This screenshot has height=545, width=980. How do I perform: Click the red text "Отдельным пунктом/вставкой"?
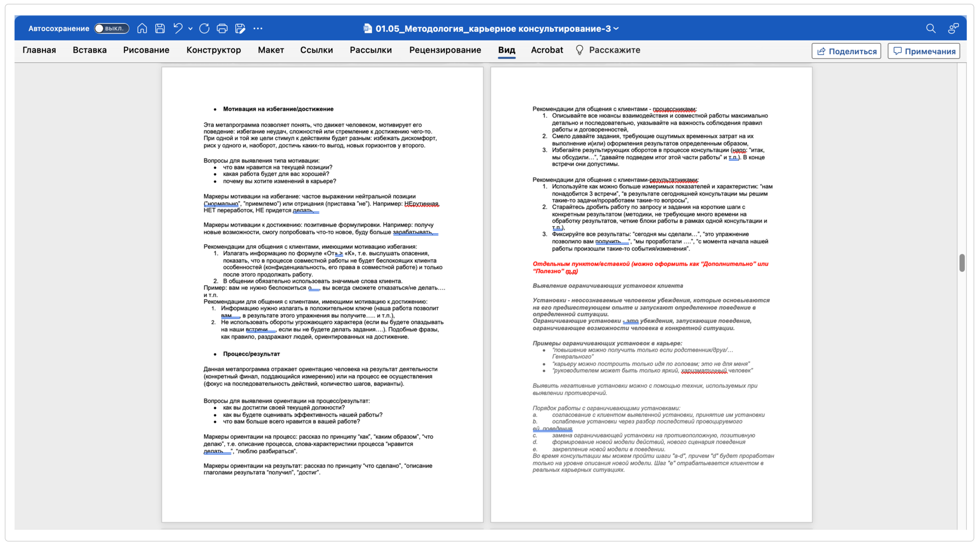pos(581,264)
